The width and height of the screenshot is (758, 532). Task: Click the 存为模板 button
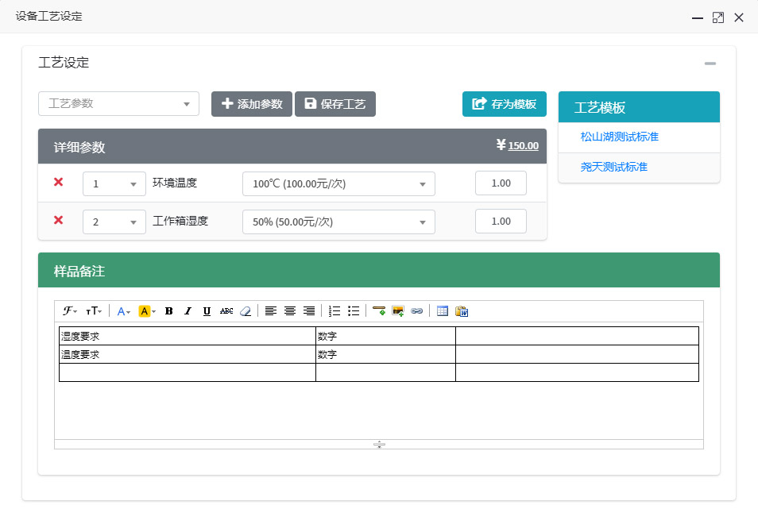point(505,104)
